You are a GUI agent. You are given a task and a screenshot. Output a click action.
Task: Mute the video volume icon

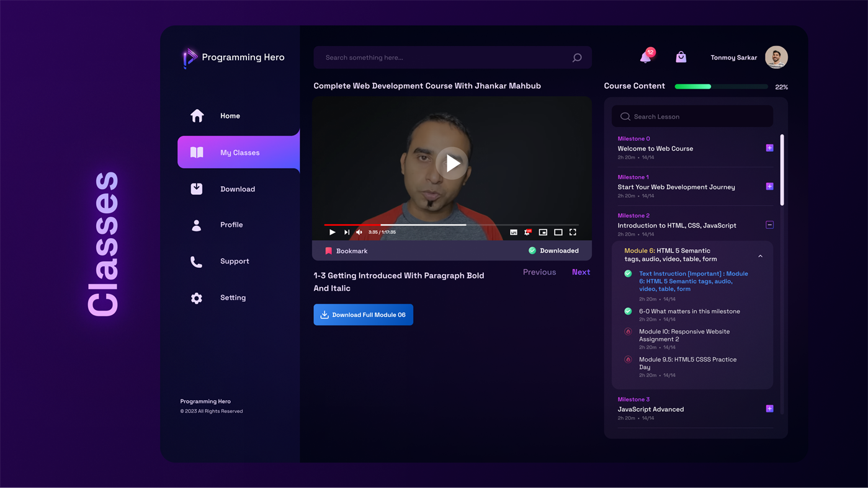pos(359,232)
